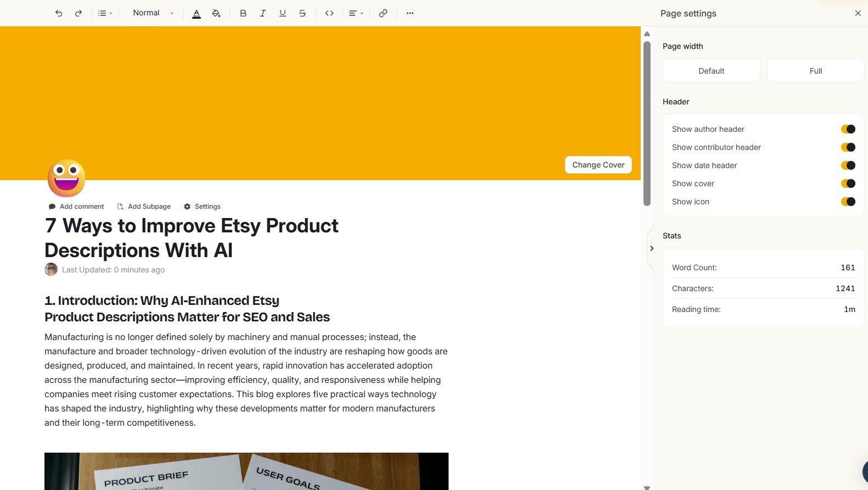Screen dimensions: 868x490
Task: Toggle Show icon switch
Action: (x=848, y=202)
